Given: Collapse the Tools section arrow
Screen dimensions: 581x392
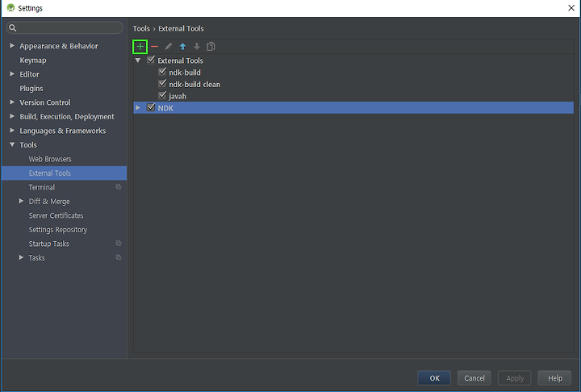Looking at the screenshot, I should (x=12, y=144).
